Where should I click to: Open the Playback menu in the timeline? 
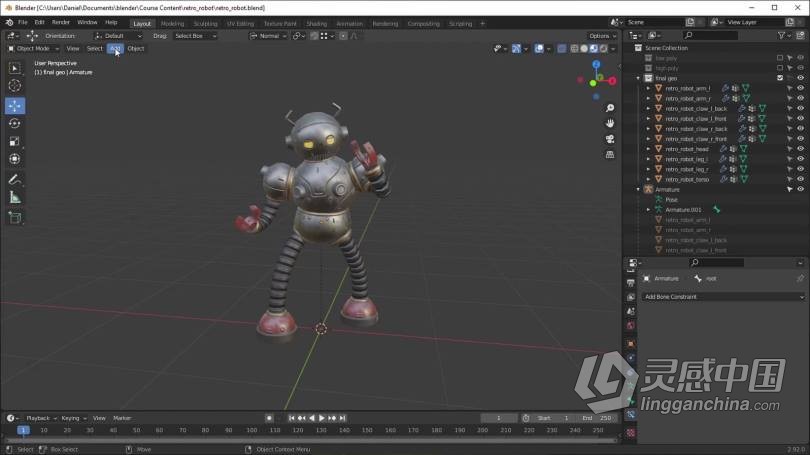point(41,418)
